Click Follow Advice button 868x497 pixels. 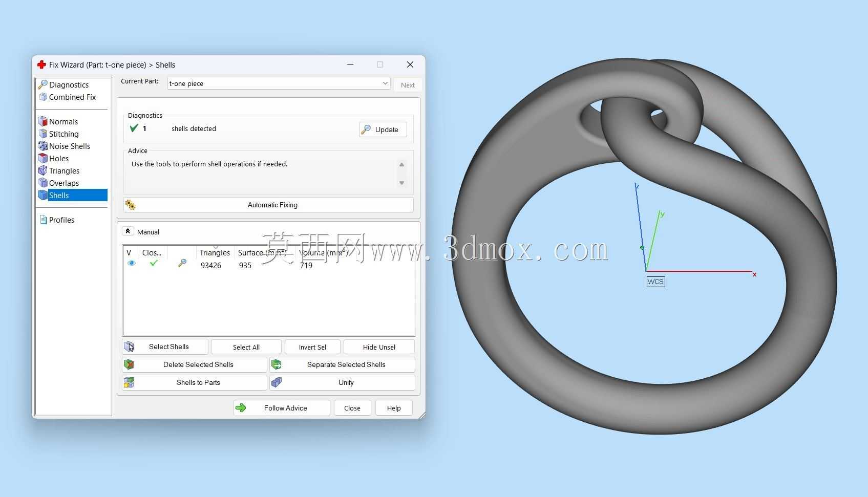coord(282,408)
